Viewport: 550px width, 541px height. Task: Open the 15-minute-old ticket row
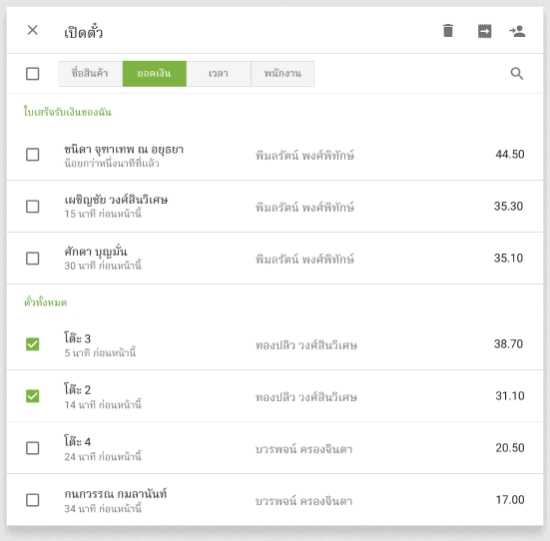click(x=275, y=206)
